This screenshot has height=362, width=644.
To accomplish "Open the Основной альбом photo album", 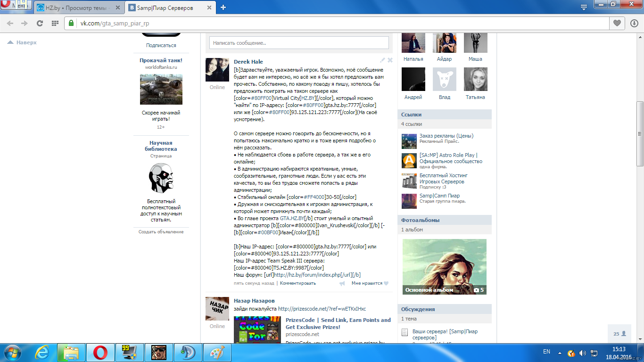I will click(x=445, y=267).
